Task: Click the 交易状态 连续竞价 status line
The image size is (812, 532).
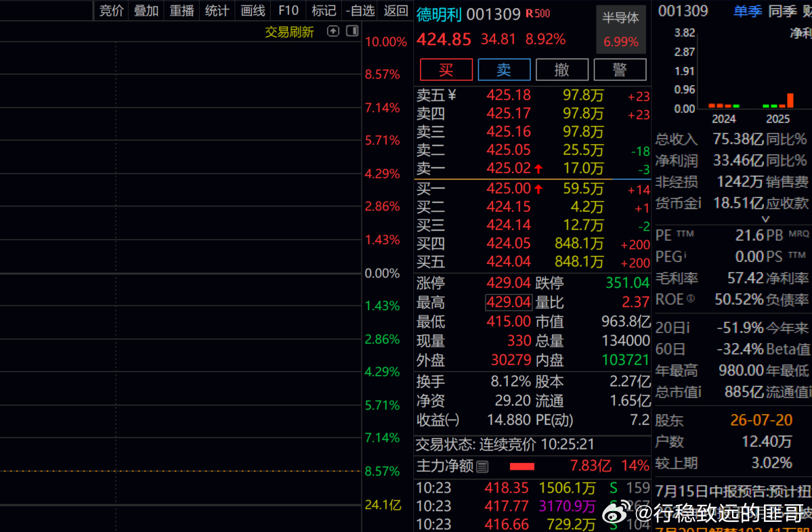Action: click(505, 444)
